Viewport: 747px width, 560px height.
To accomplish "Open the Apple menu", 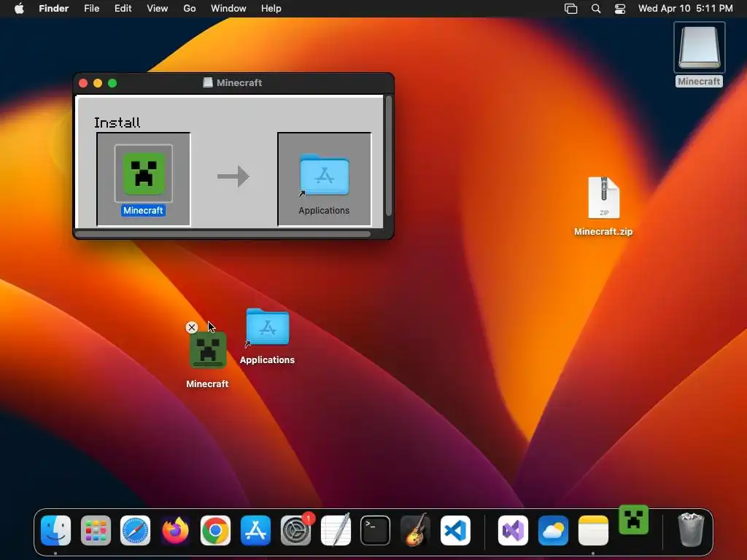I will point(19,9).
